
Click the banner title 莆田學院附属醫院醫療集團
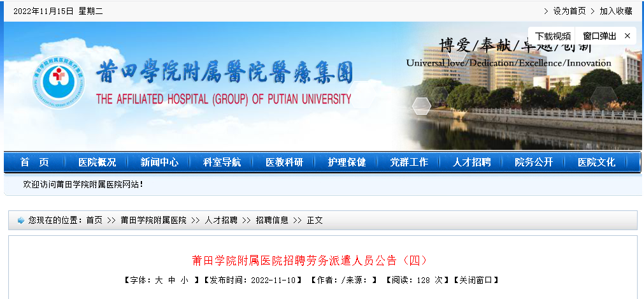[x=224, y=73]
